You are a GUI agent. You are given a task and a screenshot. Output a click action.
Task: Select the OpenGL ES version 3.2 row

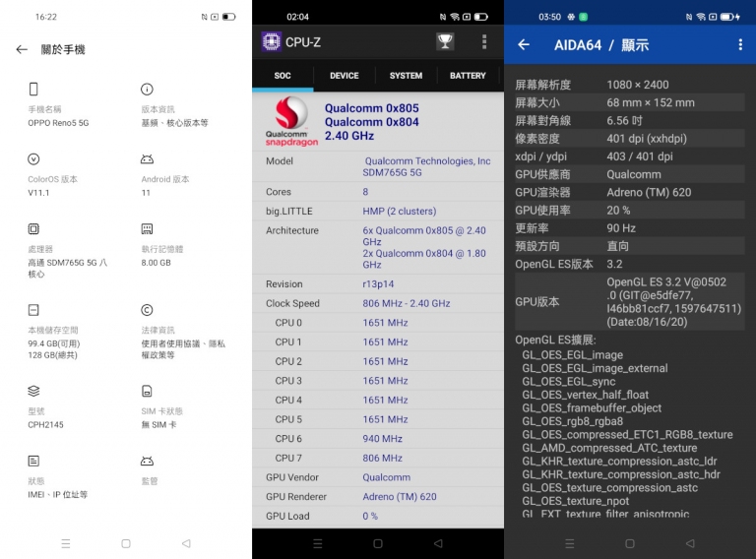coord(630,264)
